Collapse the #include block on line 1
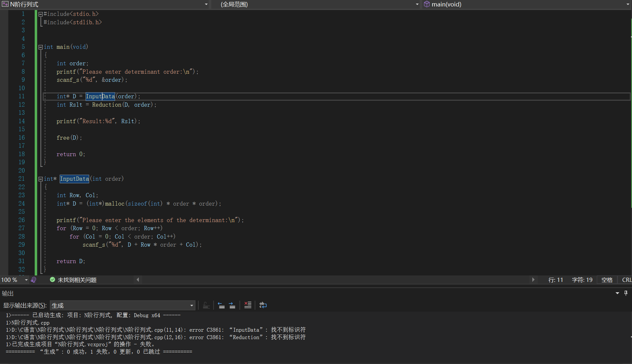Image resolution: width=632 pixels, height=364 pixels. pyautogui.click(x=40, y=14)
